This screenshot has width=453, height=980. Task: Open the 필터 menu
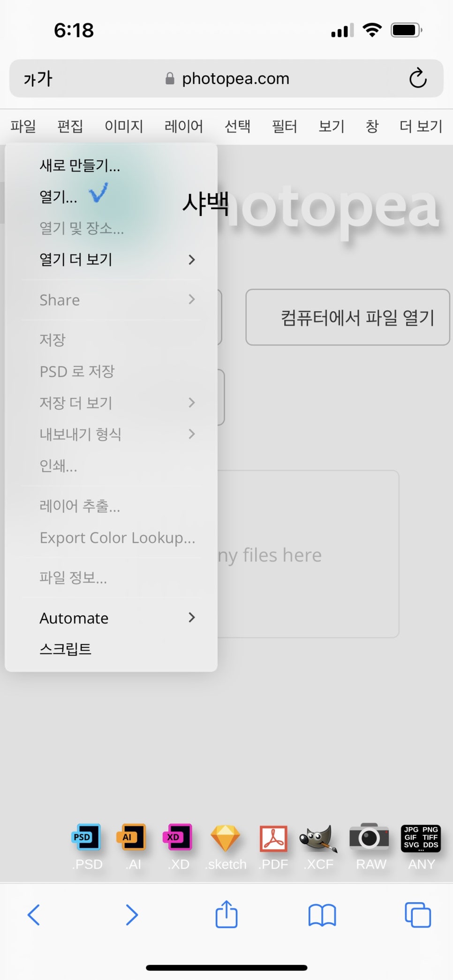click(284, 126)
